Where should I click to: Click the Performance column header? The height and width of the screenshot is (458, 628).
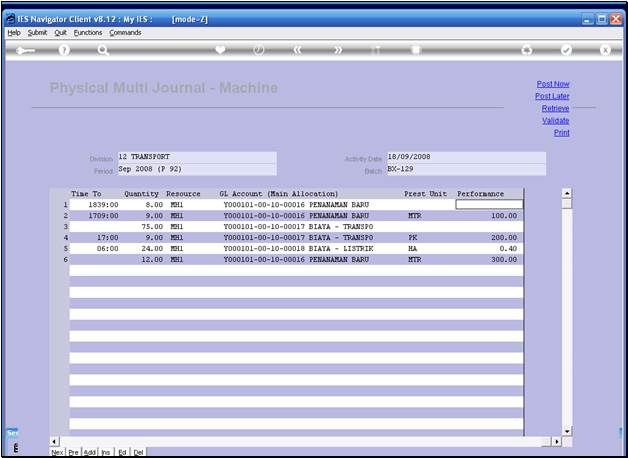pyautogui.click(x=480, y=194)
